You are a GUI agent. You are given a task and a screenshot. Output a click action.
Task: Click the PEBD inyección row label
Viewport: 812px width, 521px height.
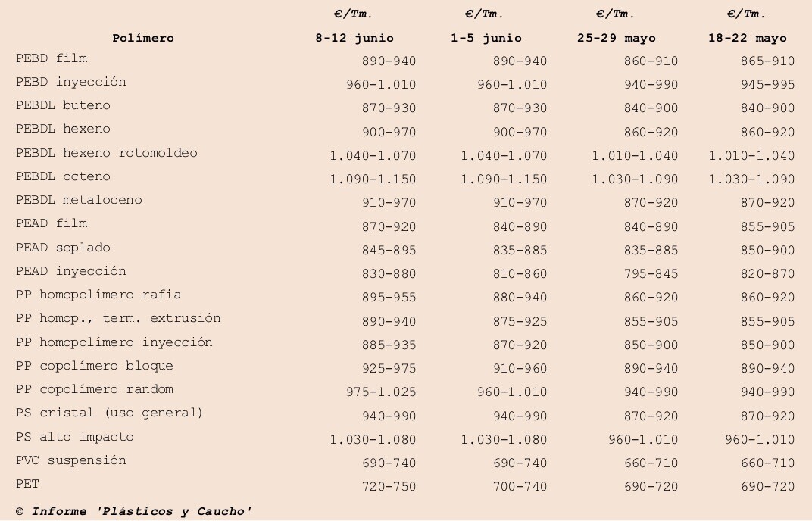point(71,82)
